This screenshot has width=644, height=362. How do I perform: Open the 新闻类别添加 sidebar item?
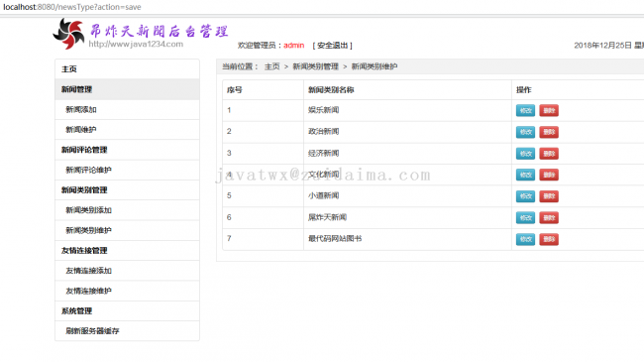coord(128,210)
